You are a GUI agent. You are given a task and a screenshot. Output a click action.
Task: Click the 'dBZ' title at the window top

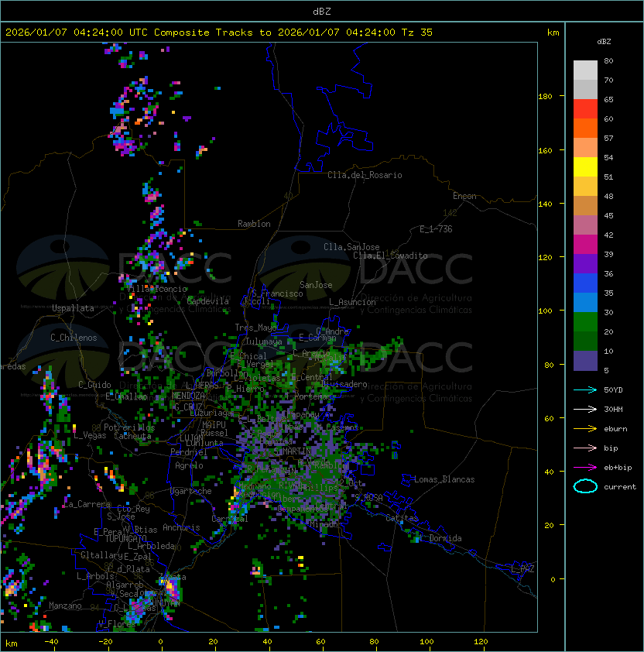(x=322, y=12)
